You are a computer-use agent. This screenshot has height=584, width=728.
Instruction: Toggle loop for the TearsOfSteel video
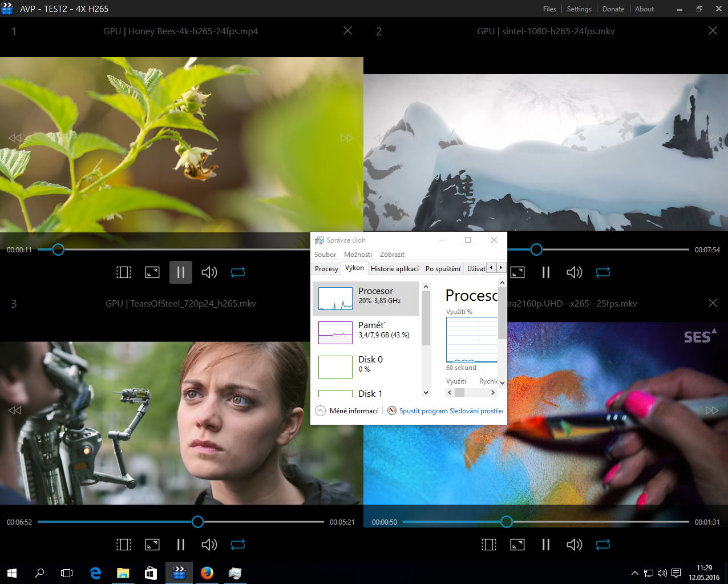coord(238,545)
